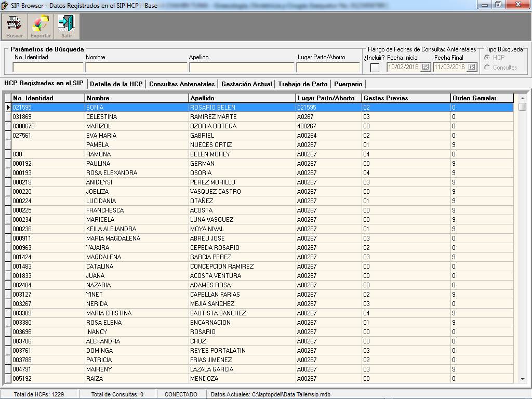This screenshot has width=532, height=399.
Task: Click the Exportar toolbar icon
Action: 41,26
